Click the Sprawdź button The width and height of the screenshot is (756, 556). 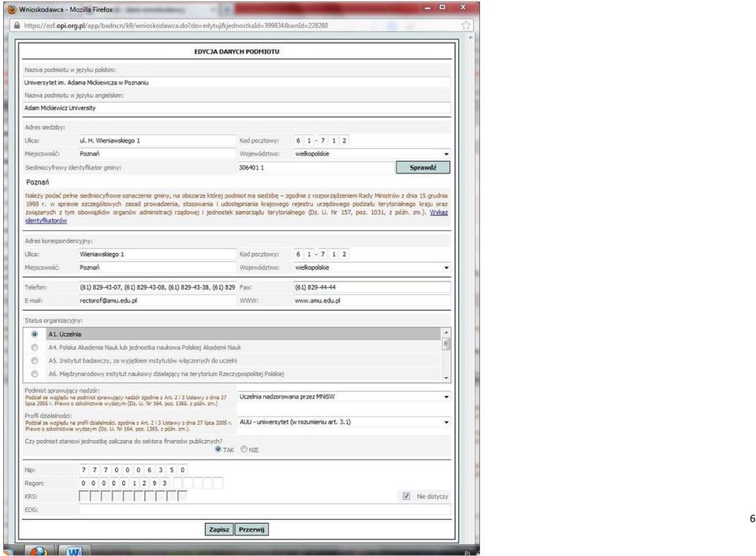pos(423,167)
